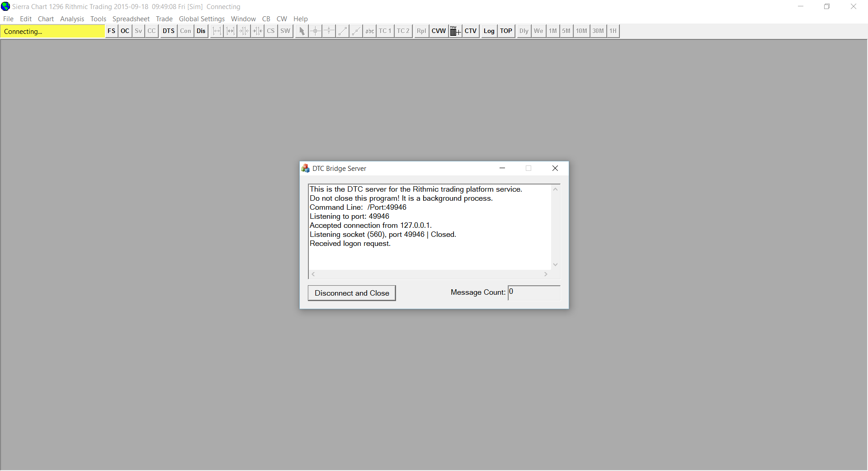Select the 1H timeframe button

point(613,31)
